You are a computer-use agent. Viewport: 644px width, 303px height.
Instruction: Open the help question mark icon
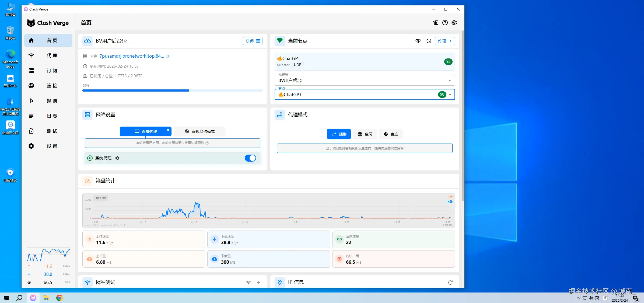pyautogui.click(x=445, y=23)
